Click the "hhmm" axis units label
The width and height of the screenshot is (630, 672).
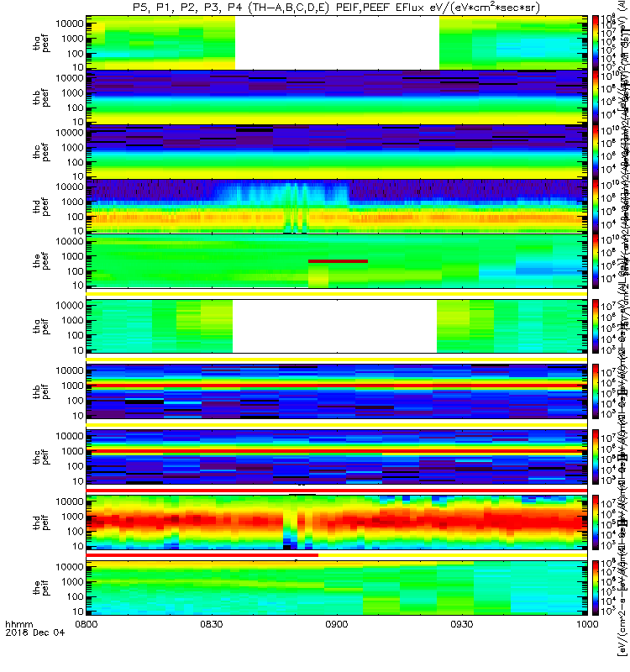(18, 624)
